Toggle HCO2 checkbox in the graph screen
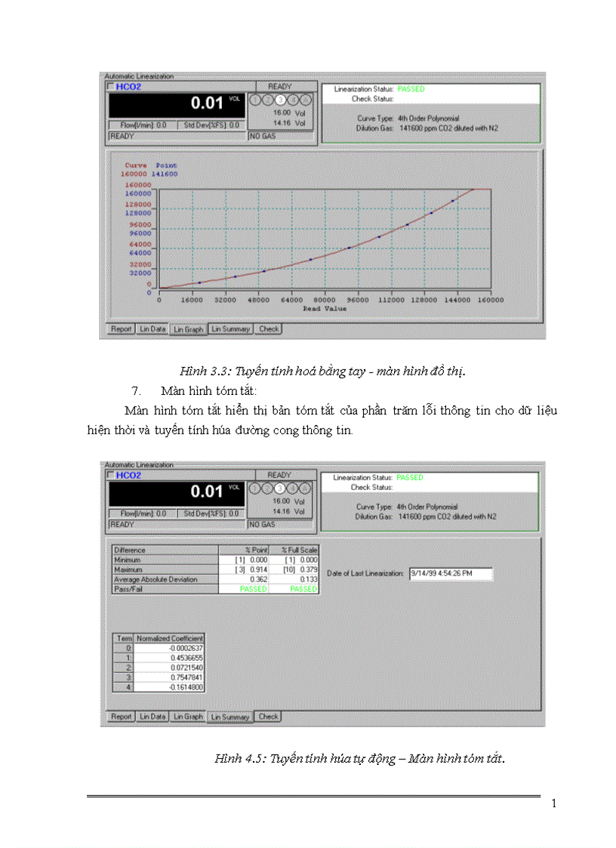The height and width of the screenshot is (848, 616). coord(112,87)
